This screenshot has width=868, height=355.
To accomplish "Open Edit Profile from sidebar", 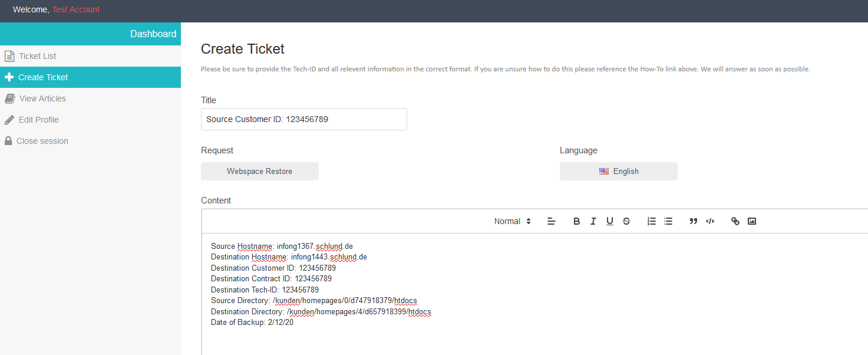I will pos(39,120).
